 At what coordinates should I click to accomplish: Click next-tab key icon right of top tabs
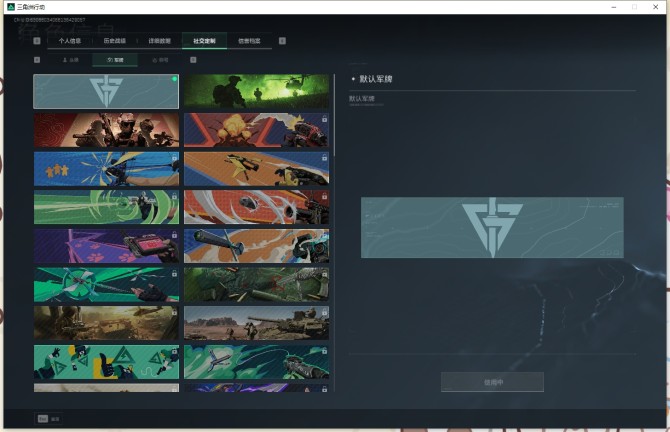click(282, 41)
